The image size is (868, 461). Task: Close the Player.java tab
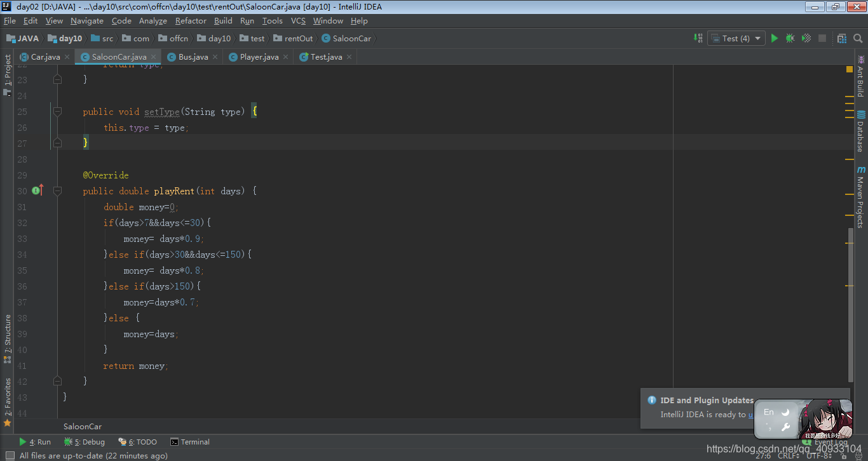pyautogui.click(x=285, y=57)
